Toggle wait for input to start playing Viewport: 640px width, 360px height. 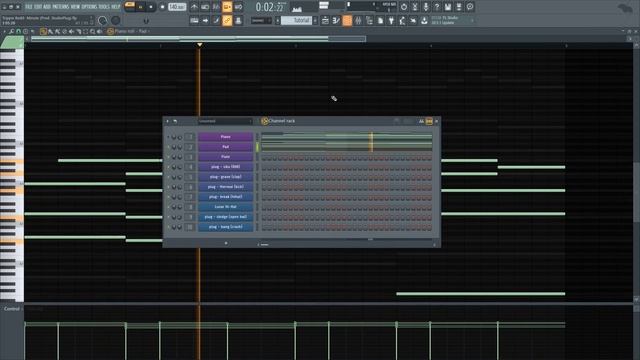point(205,7)
